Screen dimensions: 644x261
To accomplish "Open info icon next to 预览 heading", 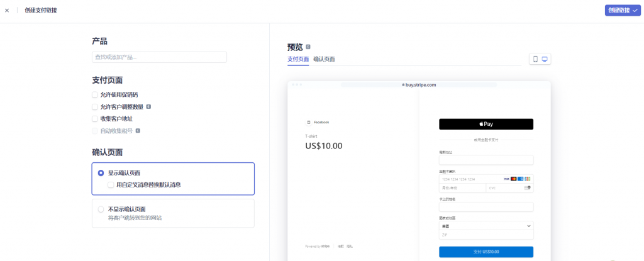I will click(308, 47).
